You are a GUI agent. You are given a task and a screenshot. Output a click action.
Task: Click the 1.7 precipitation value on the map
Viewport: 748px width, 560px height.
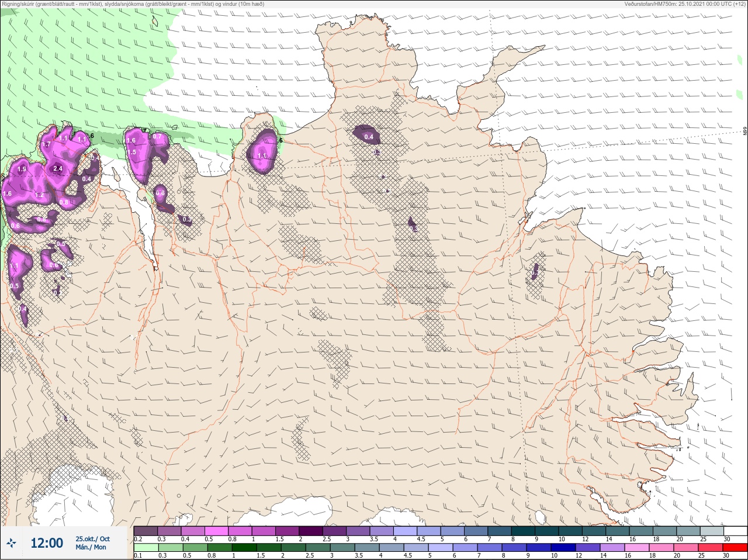pyautogui.click(x=47, y=144)
